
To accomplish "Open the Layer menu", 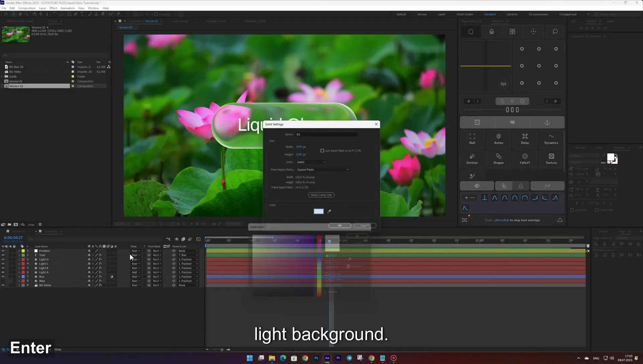I will pos(43,8).
